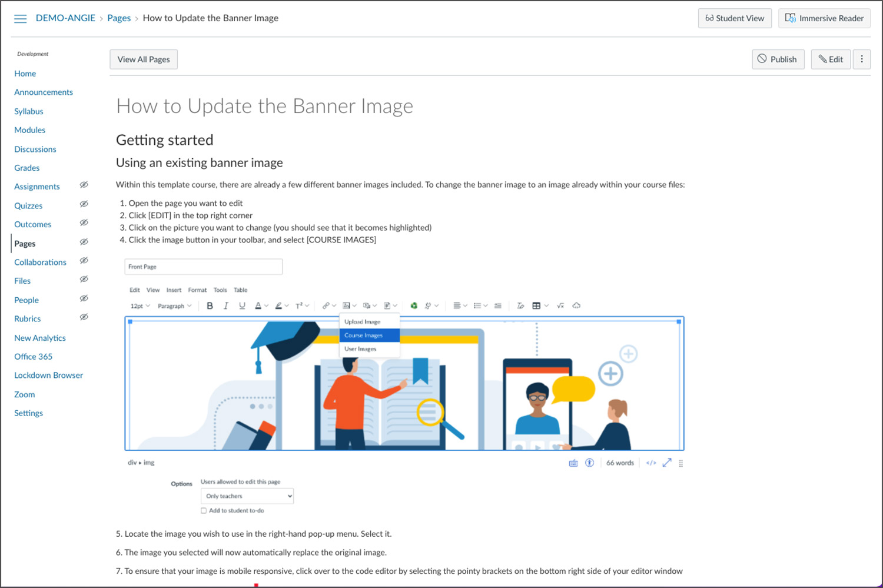
Task: Open the HTML code editor brackets icon
Action: click(650, 463)
